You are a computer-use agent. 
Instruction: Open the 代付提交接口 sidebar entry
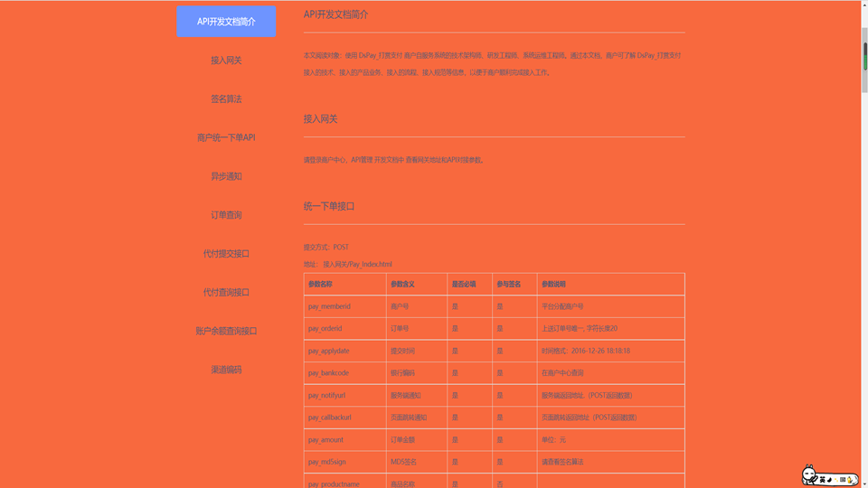(x=226, y=254)
